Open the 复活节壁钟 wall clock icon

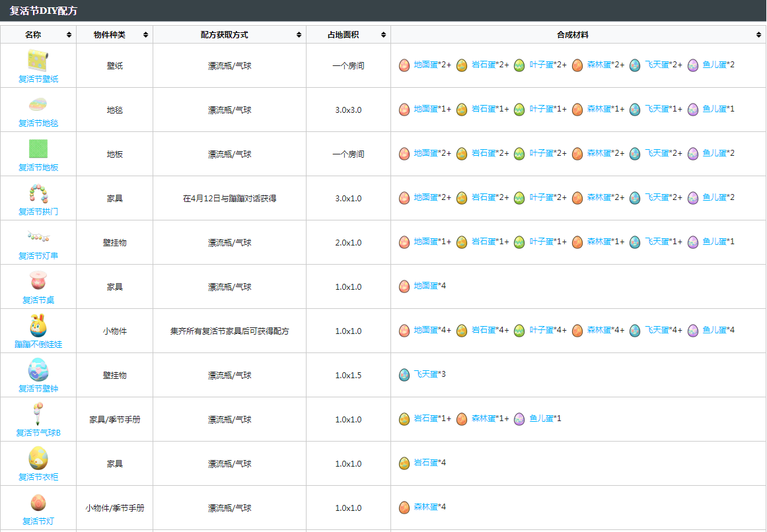click(x=38, y=370)
